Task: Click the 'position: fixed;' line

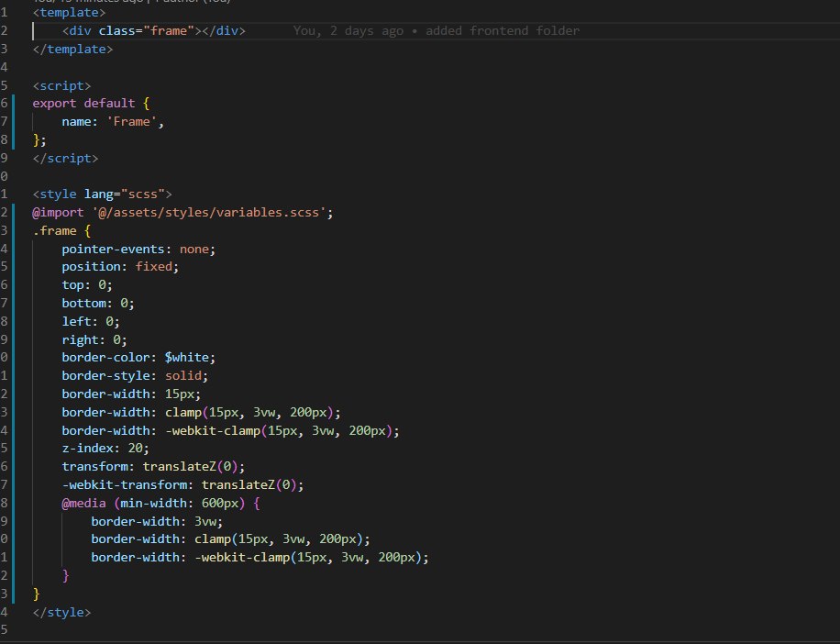Action: [x=120, y=266]
